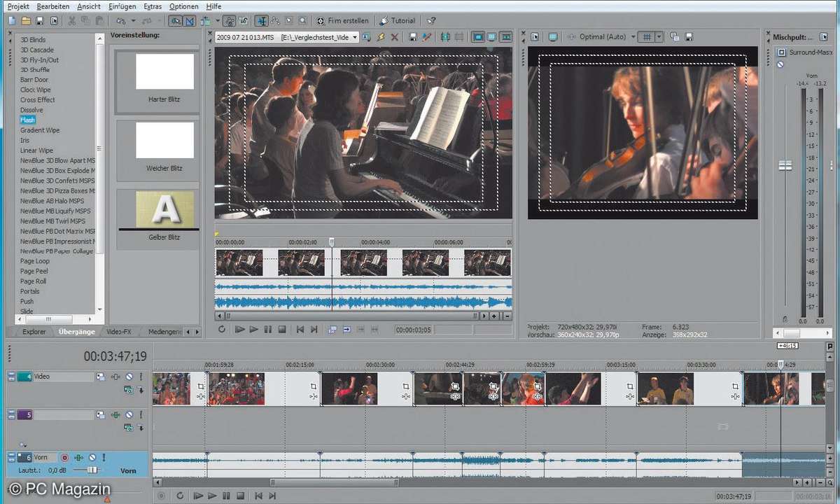Mute Video track 4

pos(129,377)
